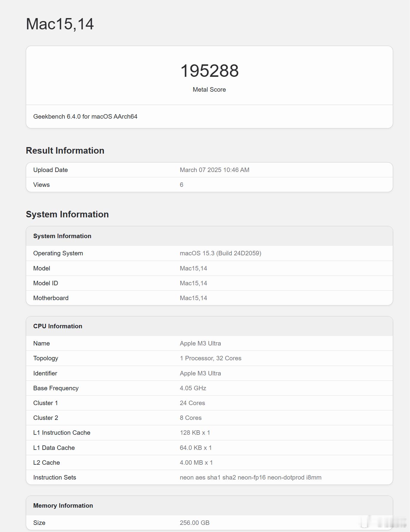Select macOS 15.3 (Build 24D2059) value

pyautogui.click(x=220, y=253)
